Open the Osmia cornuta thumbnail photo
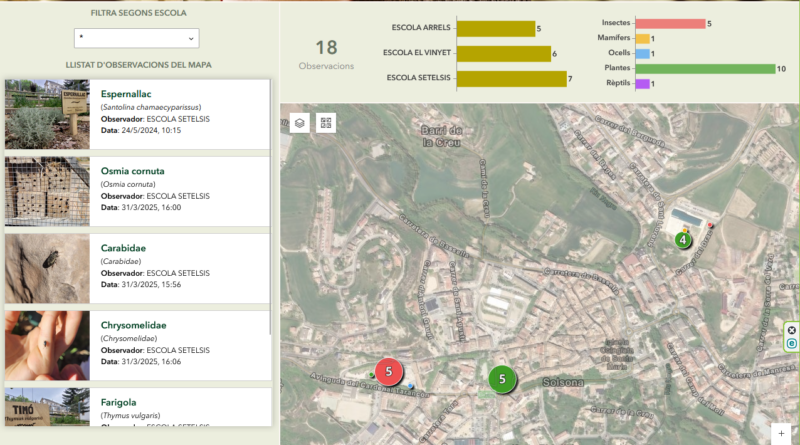800x445 pixels. point(47,191)
